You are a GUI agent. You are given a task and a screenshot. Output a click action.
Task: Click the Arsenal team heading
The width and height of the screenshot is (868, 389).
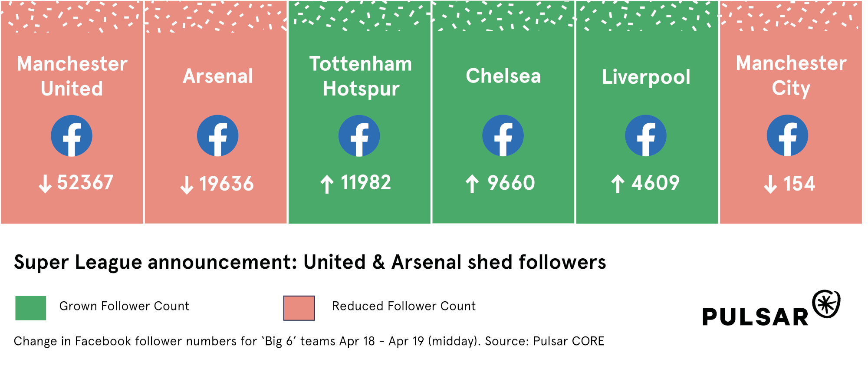tap(218, 76)
